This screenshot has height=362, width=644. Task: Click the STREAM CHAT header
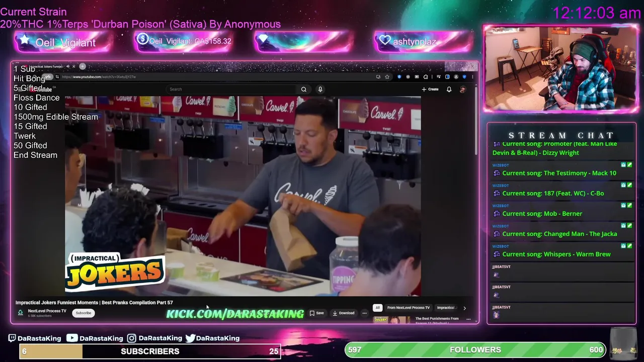tap(561, 135)
